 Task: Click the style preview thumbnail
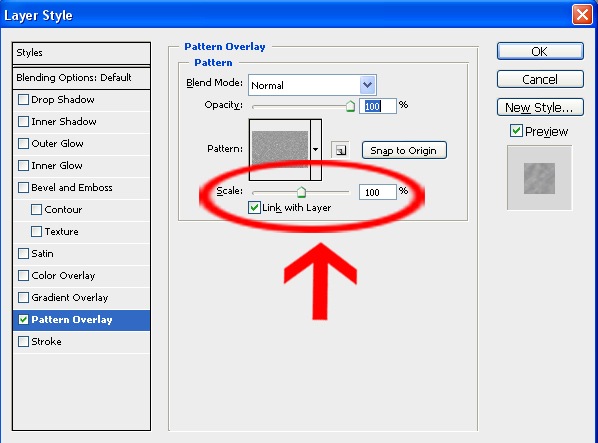[539, 178]
